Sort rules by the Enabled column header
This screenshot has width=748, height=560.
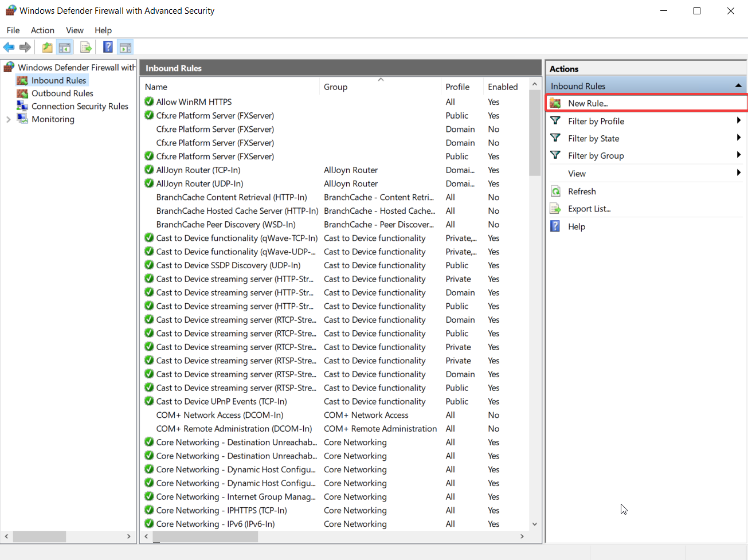[x=503, y=87]
